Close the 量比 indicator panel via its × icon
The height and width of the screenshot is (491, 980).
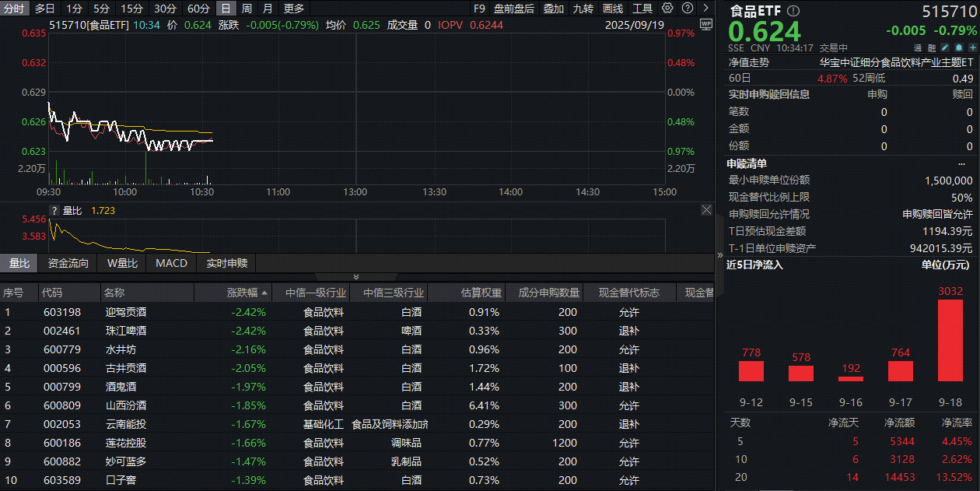coord(706,209)
